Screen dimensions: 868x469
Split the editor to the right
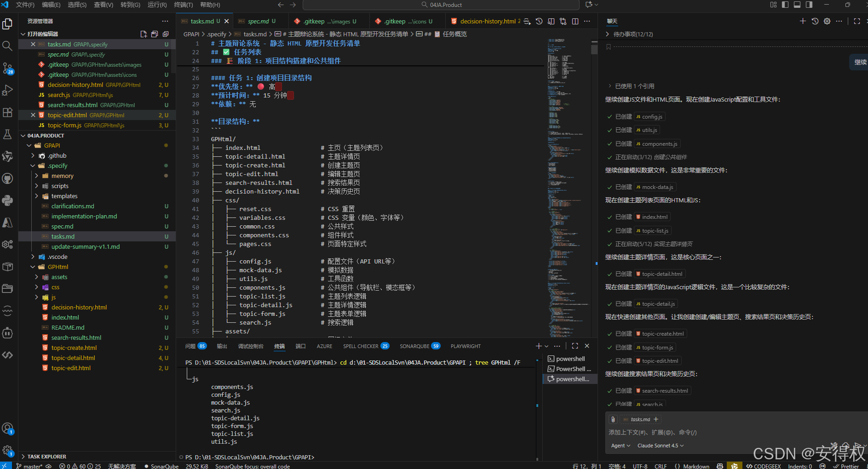[x=575, y=21]
